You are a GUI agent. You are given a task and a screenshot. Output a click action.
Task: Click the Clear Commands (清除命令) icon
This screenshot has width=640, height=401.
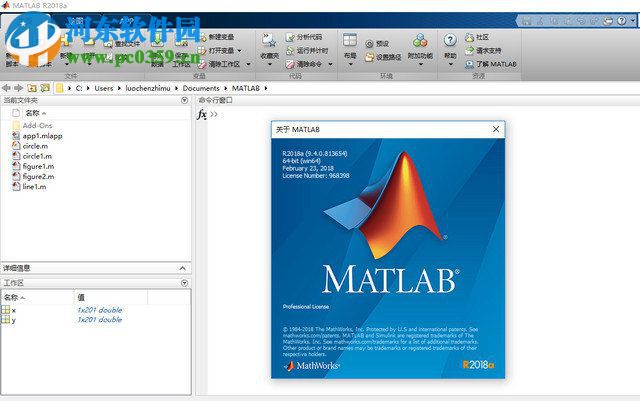(x=290, y=64)
